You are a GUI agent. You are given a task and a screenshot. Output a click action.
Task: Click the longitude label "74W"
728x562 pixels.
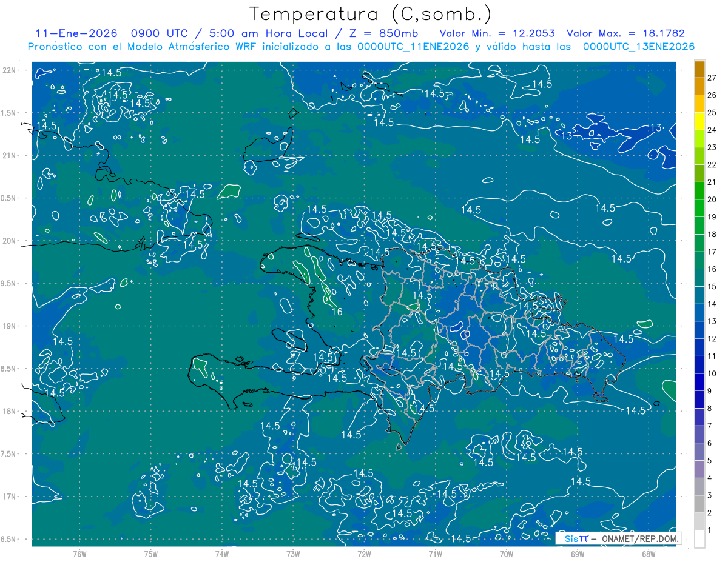222,554
